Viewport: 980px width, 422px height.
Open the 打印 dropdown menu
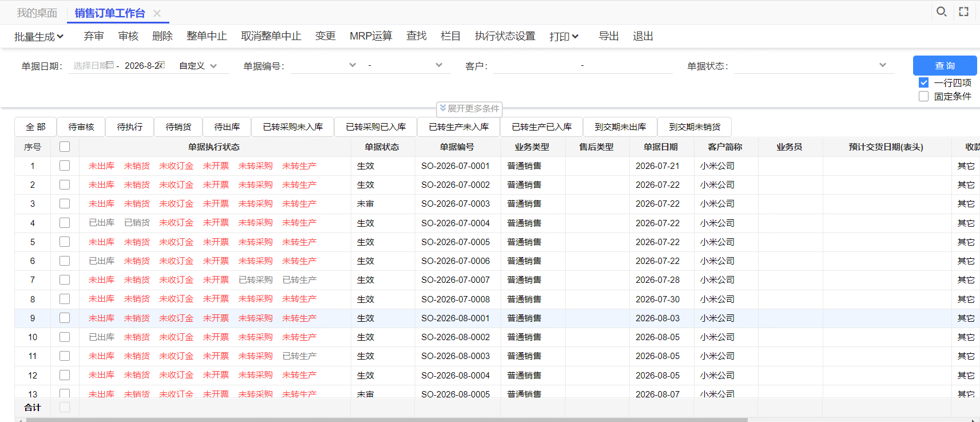564,37
